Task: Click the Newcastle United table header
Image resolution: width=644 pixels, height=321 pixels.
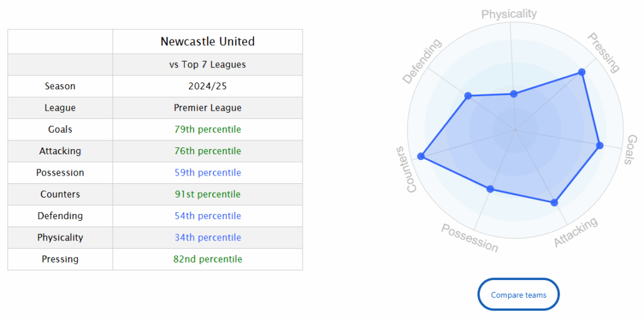Action: click(208, 42)
